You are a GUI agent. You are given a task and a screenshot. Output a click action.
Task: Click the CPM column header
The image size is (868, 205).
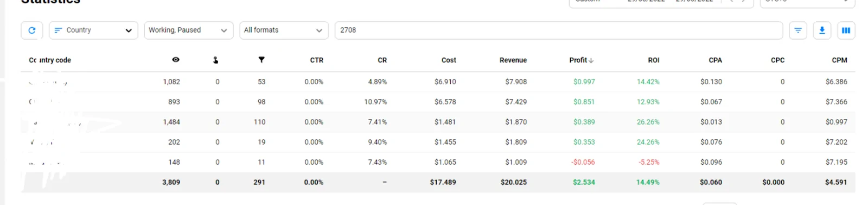click(x=839, y=60)
